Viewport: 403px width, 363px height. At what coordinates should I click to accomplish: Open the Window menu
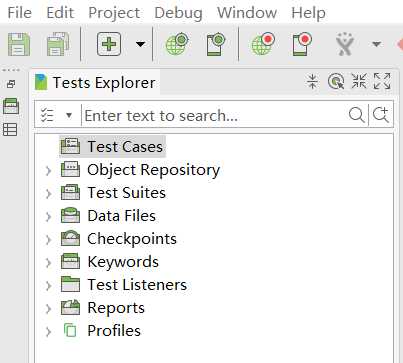(x=247, y=13)
